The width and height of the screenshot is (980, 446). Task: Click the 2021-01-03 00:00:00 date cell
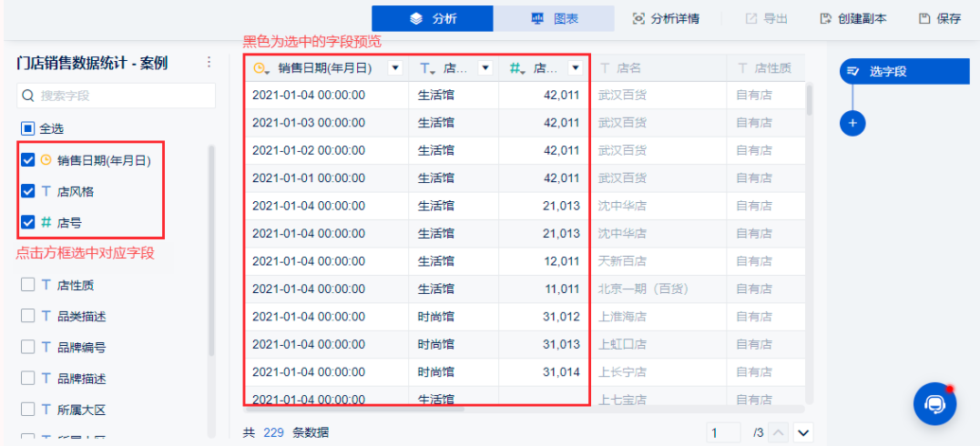click(x=326, y=123)
